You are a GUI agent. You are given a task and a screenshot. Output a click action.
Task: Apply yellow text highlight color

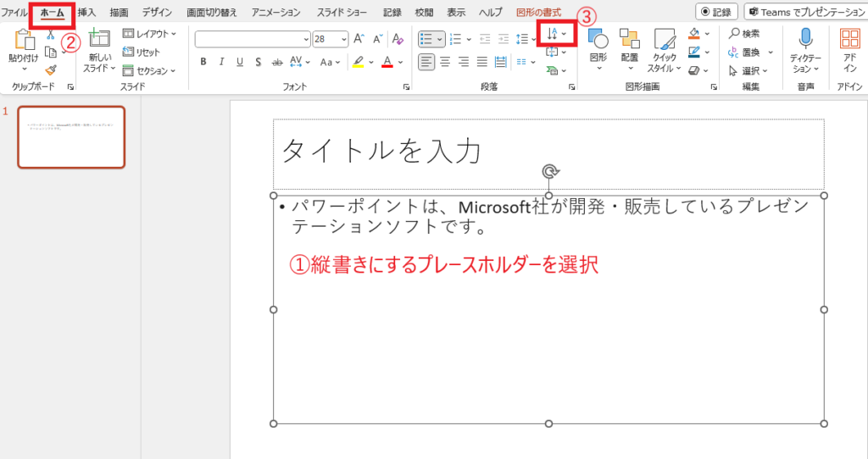[359, 62]
